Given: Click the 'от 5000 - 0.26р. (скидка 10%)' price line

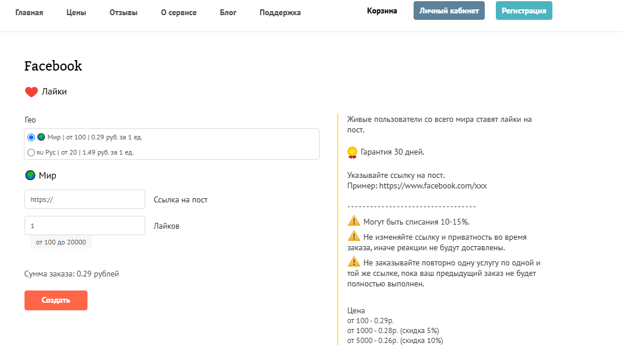Looking at the screenshot, I should click(395, 341).
